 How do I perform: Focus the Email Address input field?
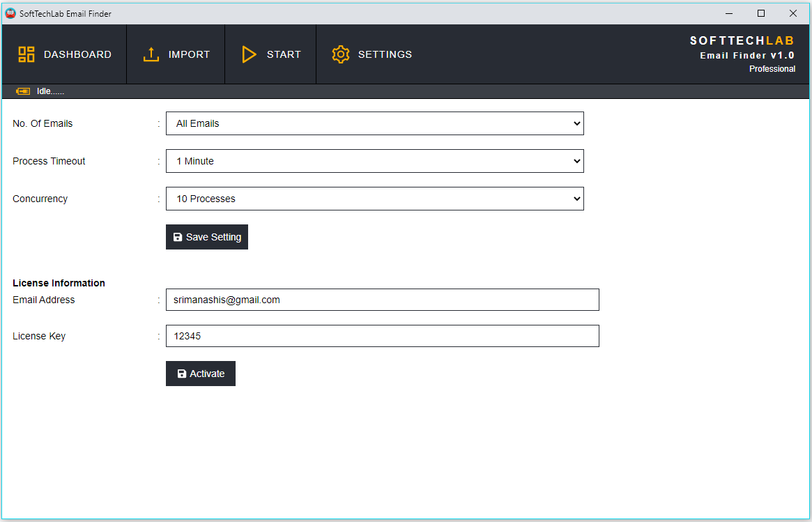pyautogui.click(x=383, y=300)
